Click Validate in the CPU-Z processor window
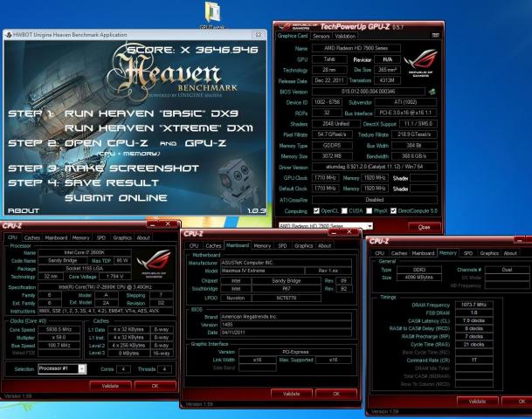The height and width of the screenshot is (419, 532). coord(110,386)
